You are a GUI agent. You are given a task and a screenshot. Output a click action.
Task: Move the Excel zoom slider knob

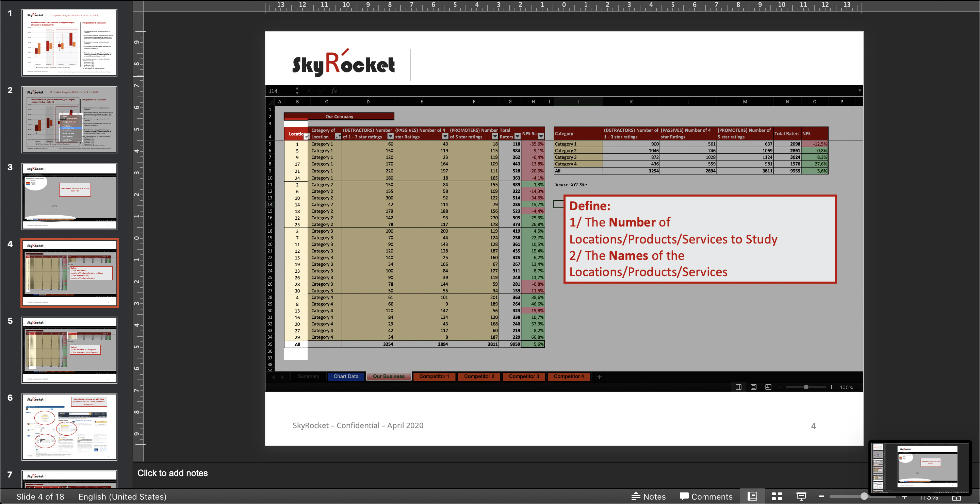(x=806, y=387)
